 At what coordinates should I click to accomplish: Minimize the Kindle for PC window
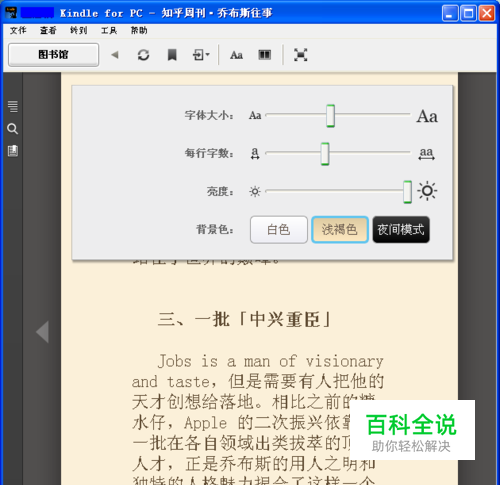(450, 14)
